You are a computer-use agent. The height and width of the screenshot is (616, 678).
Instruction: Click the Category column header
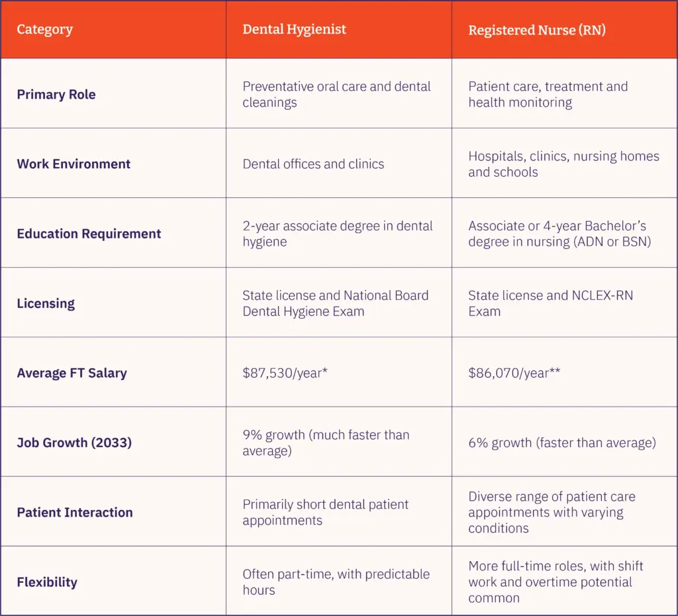coord(44,29)
